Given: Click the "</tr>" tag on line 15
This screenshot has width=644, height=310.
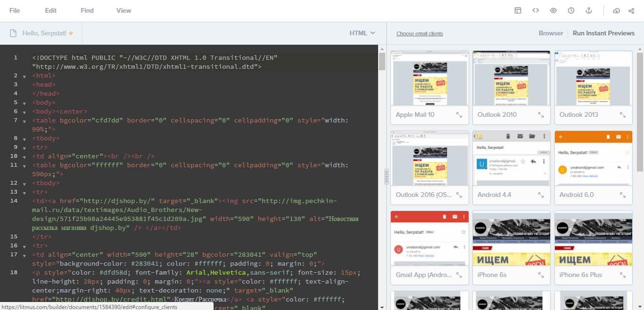Looking at the screenshot, I should click(x=42, y=237).
